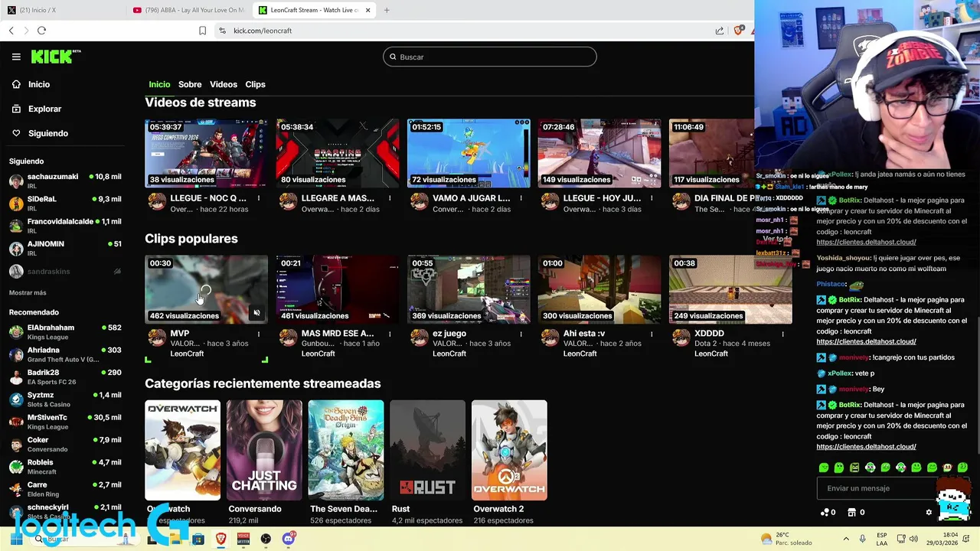
Task: Open Discord from the taskbar
Action: [x=289, y=539]
